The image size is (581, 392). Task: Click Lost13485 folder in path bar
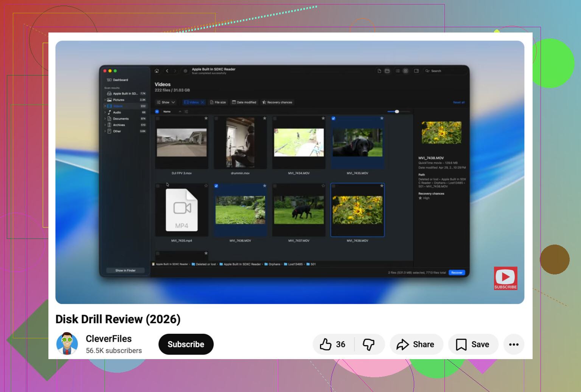[x=294, y=264]
